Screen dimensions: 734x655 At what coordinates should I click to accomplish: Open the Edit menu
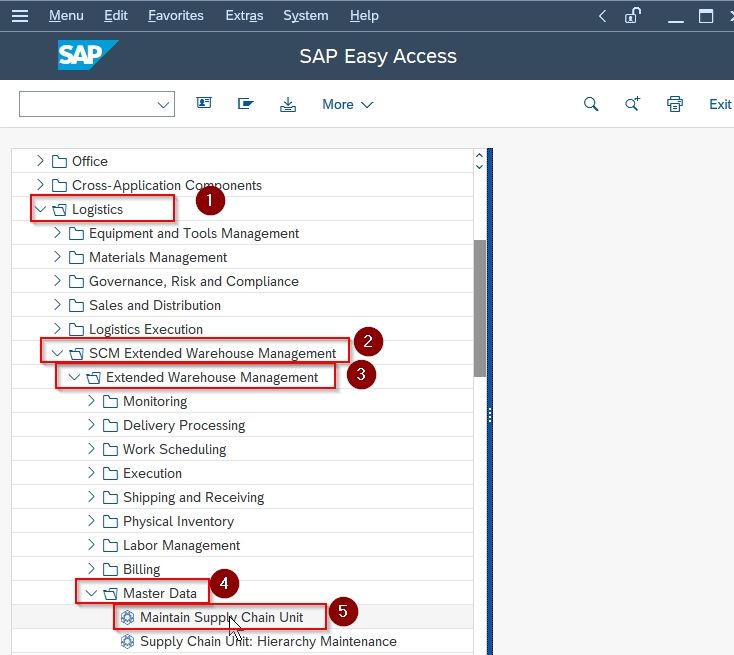pyautogui.click(x=116, y=15)
